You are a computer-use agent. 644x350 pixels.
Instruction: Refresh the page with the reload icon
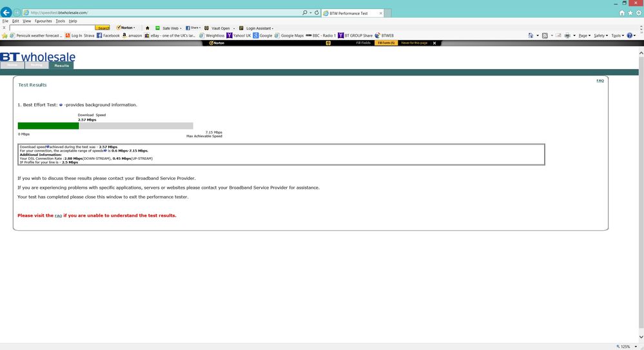[x=317, y=13]
